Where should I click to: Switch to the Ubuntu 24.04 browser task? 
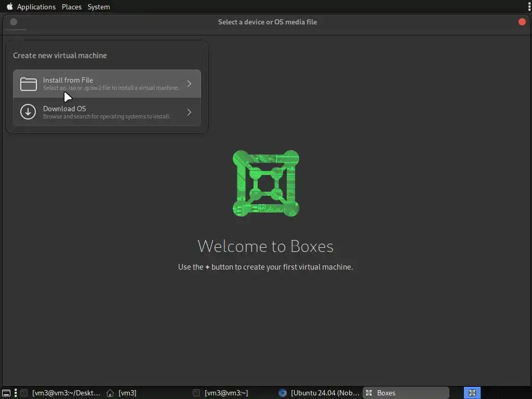click(x=319, y=393)
